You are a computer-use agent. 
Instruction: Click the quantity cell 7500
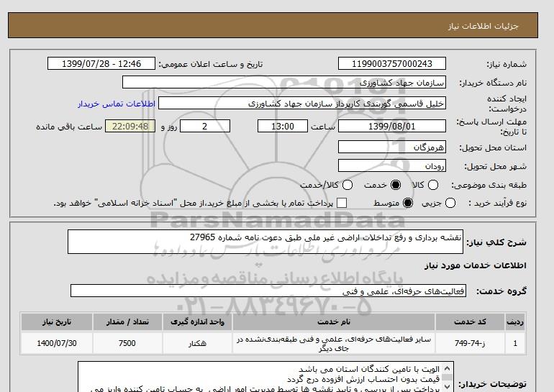[x=127, y=343]
